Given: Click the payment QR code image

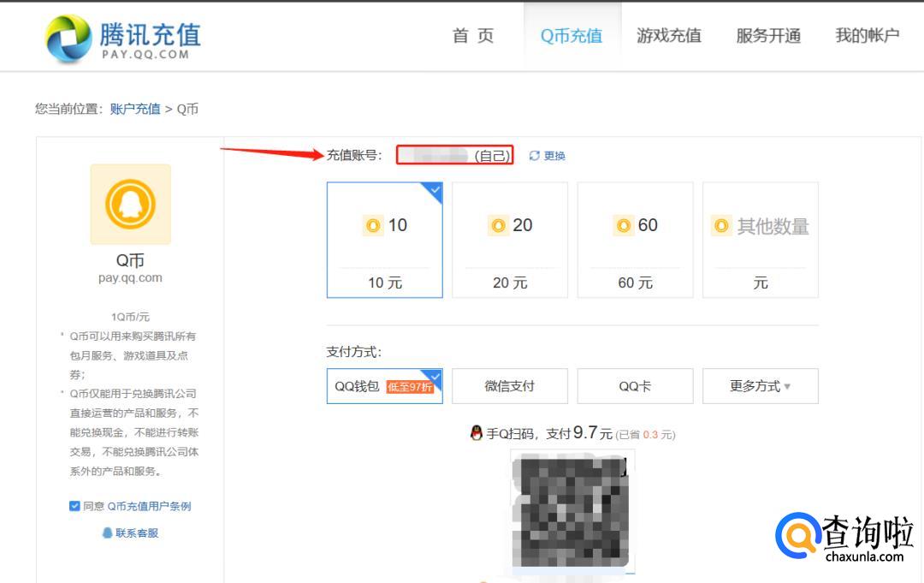Looking at the screenshot, I should (572, 511).
